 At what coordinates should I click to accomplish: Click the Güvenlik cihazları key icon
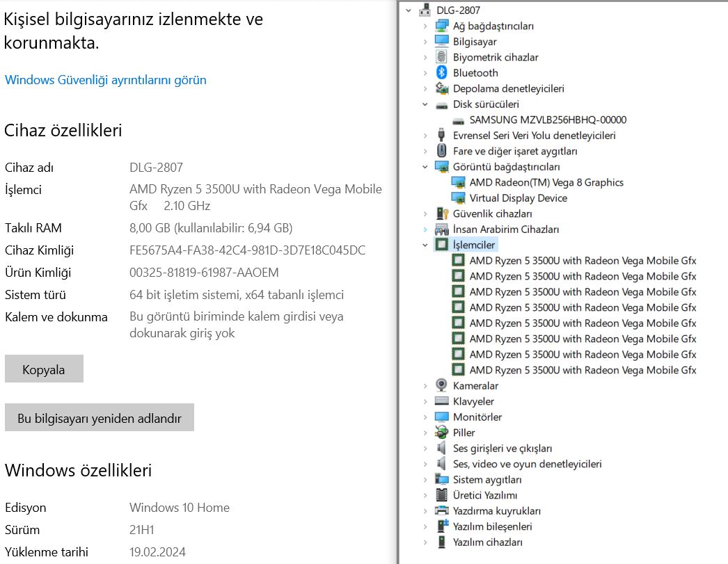pos(443,213)
